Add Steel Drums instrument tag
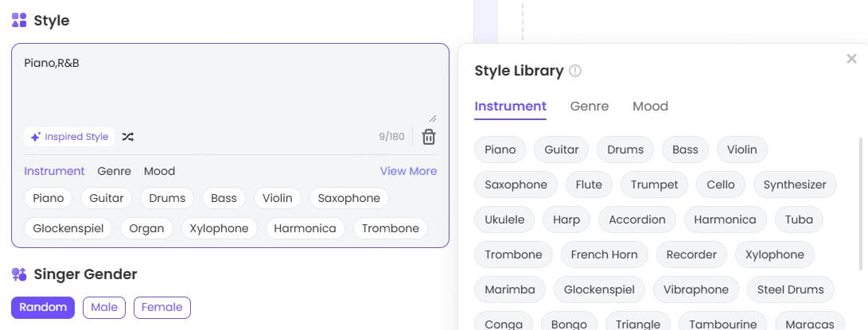The height and width of the screenshot is (330, 868). click(x=790, y=289)
